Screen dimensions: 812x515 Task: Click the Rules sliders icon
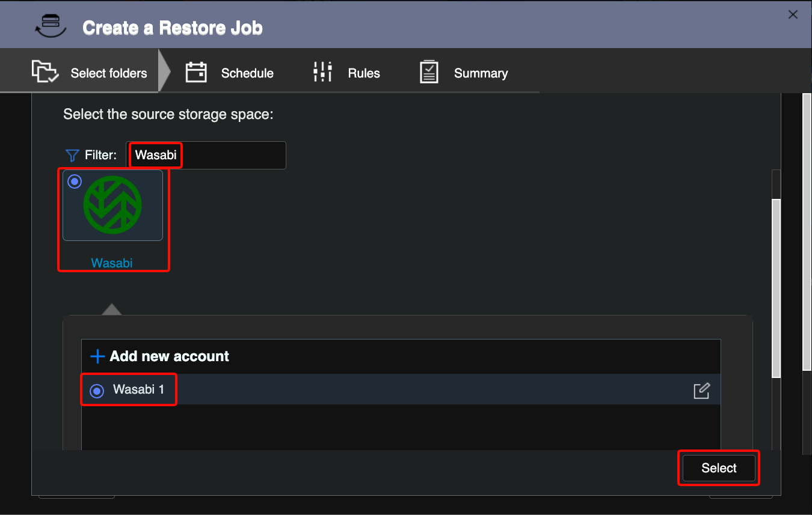(x=323, y=72)
